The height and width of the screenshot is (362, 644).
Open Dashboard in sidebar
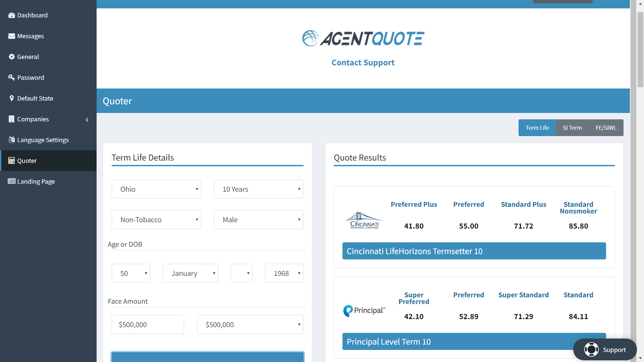click(x=48, y=15)
